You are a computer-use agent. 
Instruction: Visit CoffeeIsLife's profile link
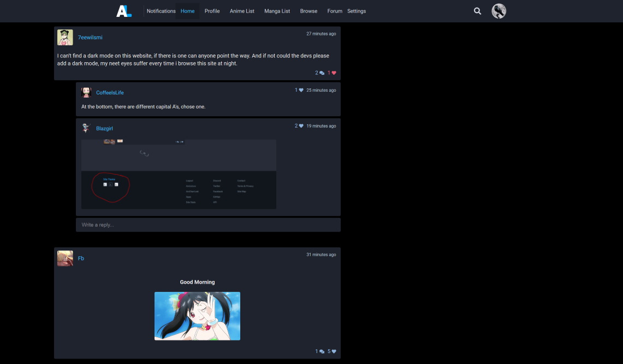110,92
